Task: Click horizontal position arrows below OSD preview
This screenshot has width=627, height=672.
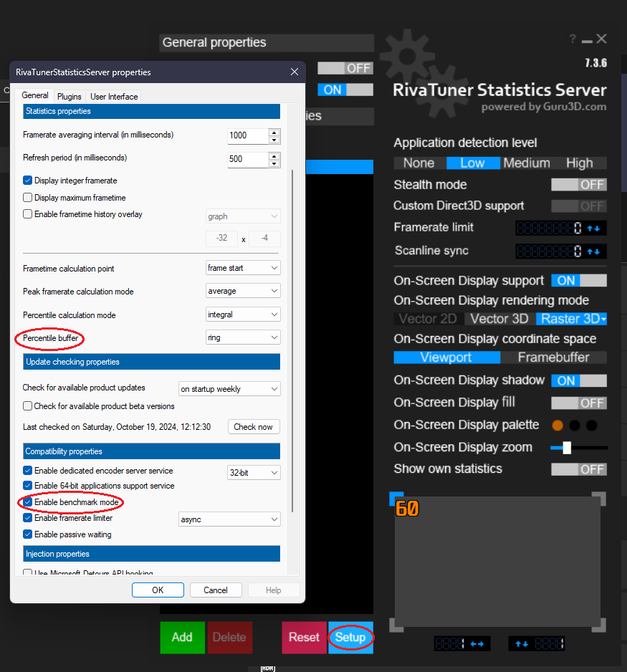Action: [x=477, y=644]
